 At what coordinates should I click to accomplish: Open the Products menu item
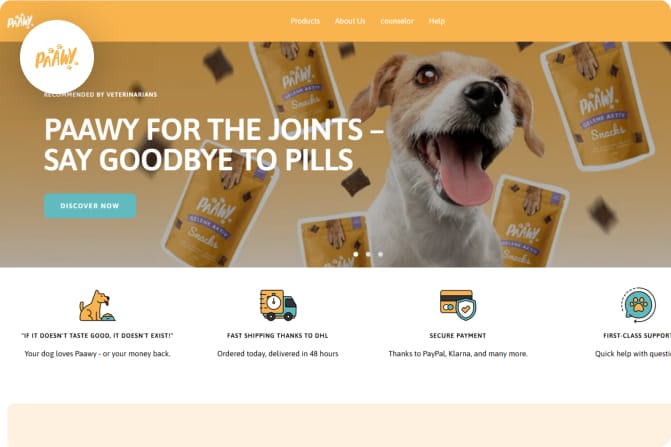coord(305,21)
